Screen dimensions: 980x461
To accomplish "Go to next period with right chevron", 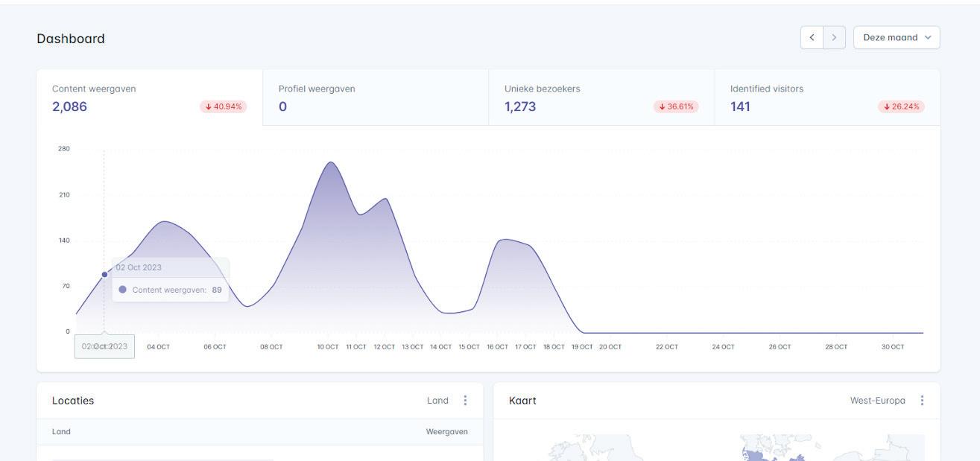I will (834, 37).
